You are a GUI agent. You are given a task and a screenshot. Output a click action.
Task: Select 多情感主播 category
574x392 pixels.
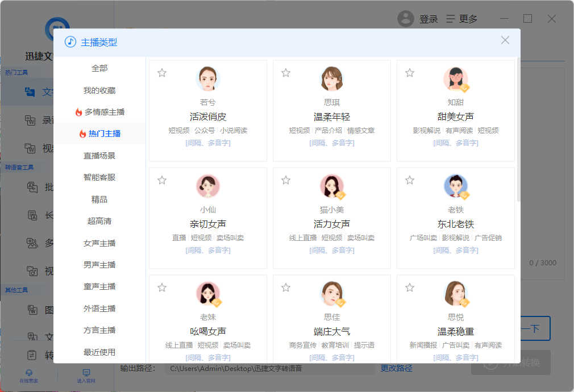(99, 112)
